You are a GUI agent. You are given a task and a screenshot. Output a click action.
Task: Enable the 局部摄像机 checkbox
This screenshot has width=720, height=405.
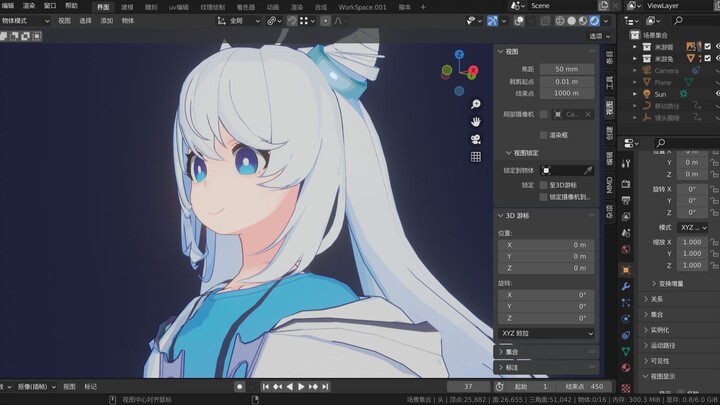[544, 114]
